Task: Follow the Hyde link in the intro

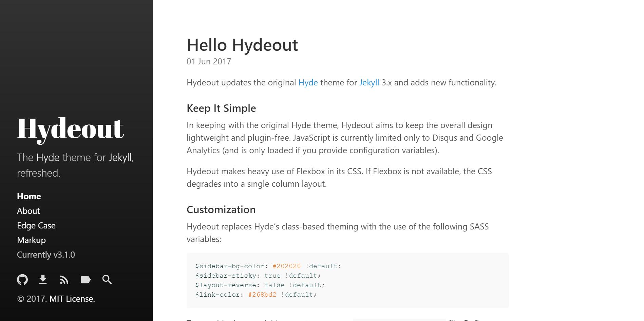Action: [x=308, y=82]
